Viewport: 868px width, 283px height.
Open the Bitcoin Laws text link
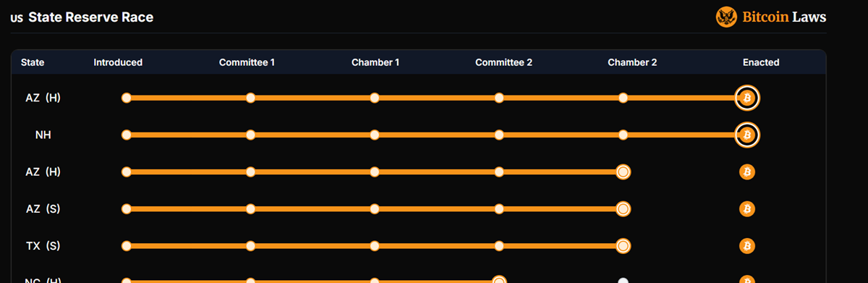784,17
